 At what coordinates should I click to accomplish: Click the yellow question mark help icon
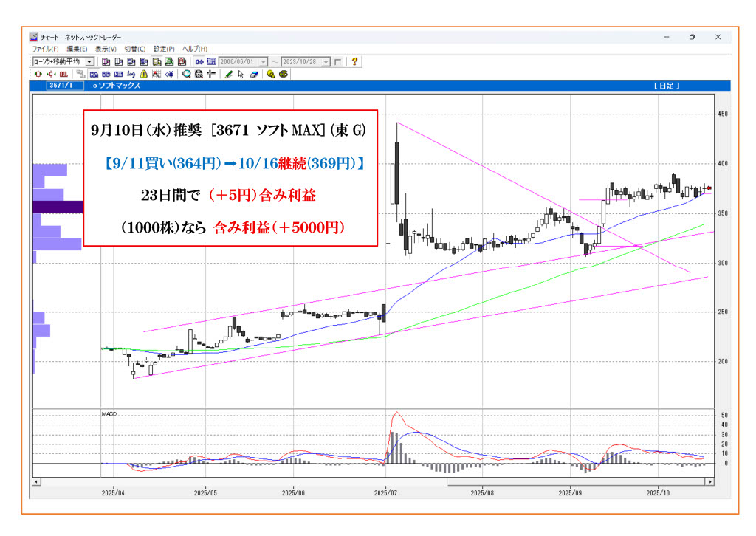[354, 62]
